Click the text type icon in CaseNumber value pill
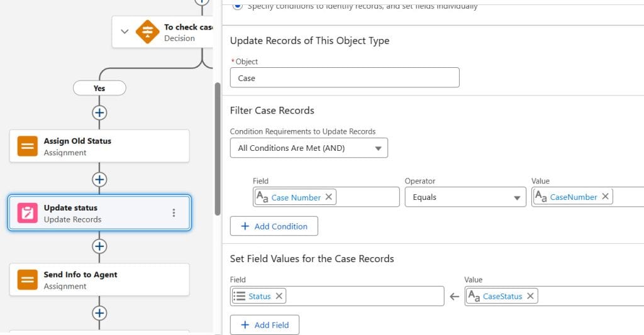The width and height of the screenshot is (644, 335). click(541, 197)
